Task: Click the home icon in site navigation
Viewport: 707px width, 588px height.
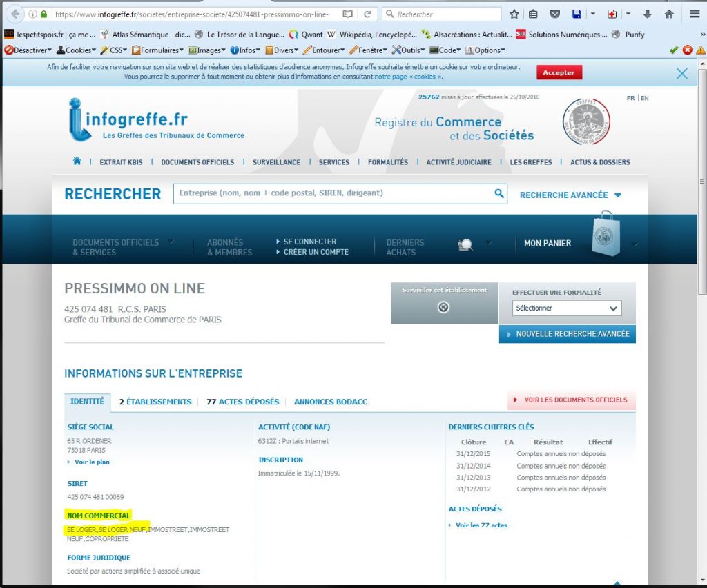Action: (x=77, y=161)
